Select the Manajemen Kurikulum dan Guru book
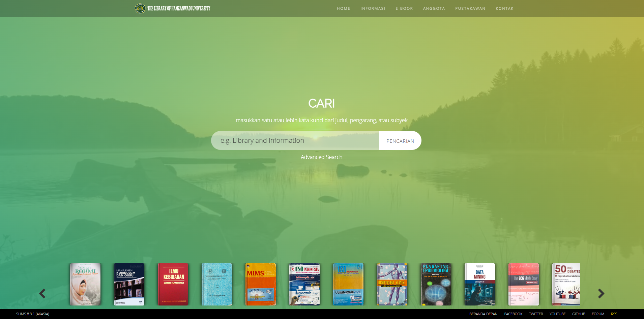Image resolution: width=644 pixels, height=319 pixels. [129, 284]
